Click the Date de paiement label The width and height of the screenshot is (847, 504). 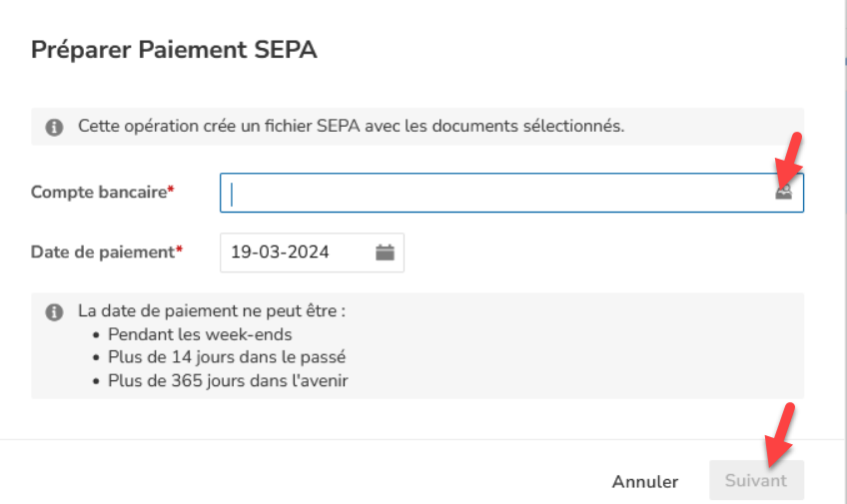[x=103, y=252]
